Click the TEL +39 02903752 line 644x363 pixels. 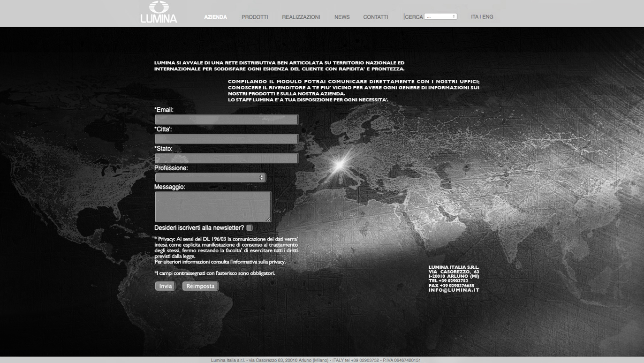tap(448, 281)
